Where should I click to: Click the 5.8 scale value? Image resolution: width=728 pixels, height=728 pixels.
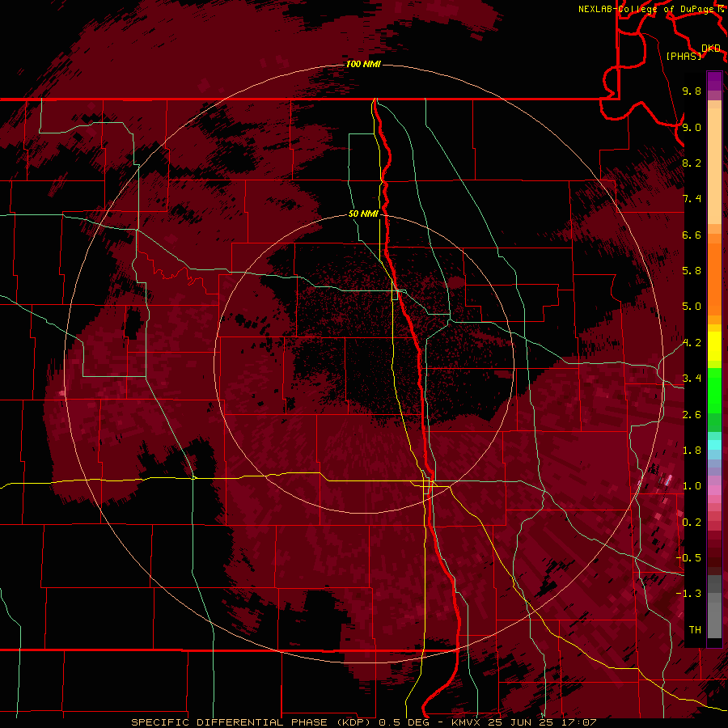click(692, 271)
